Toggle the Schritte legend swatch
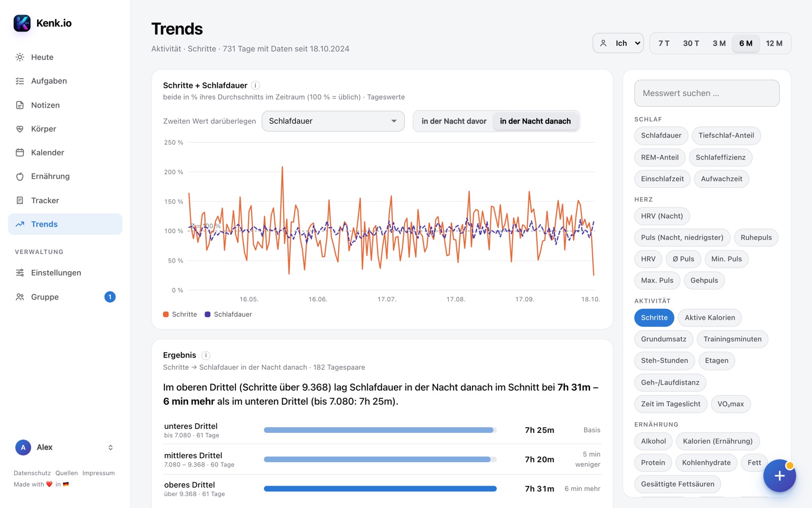The image size is (812, 508). 166,314
